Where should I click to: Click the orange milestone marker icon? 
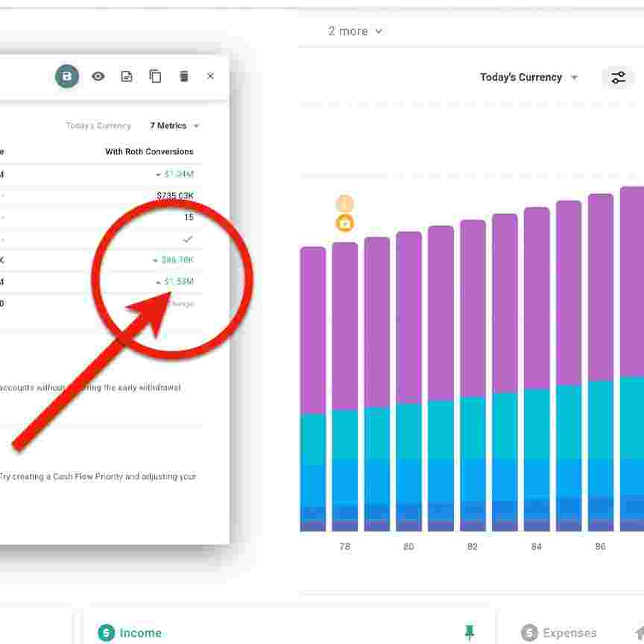click(344, 223)
